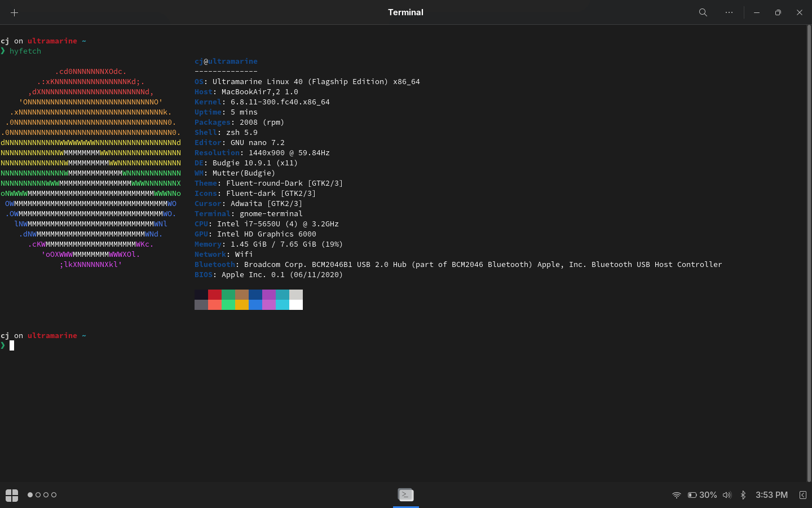Click the 'Packages: 2008 (rpm)' line
The width and height of the screenshot is (812, 508).
[x=240, y=122]
